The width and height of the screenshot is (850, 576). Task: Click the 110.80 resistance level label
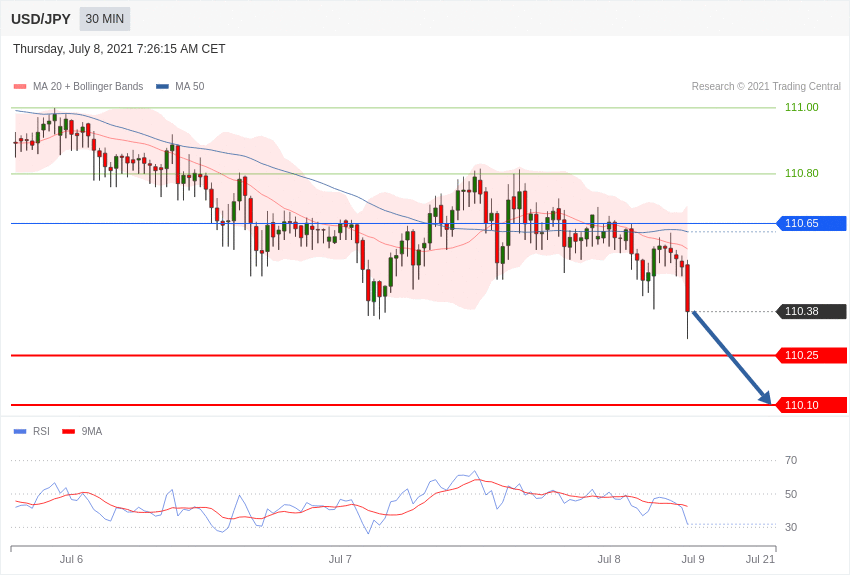801,173
